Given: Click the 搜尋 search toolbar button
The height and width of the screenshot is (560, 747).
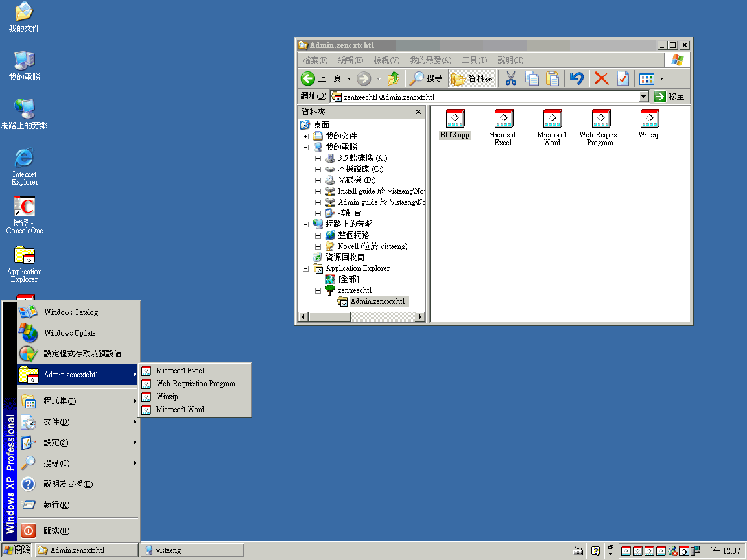Looking at the screenshot, I should tap(426, 78).
